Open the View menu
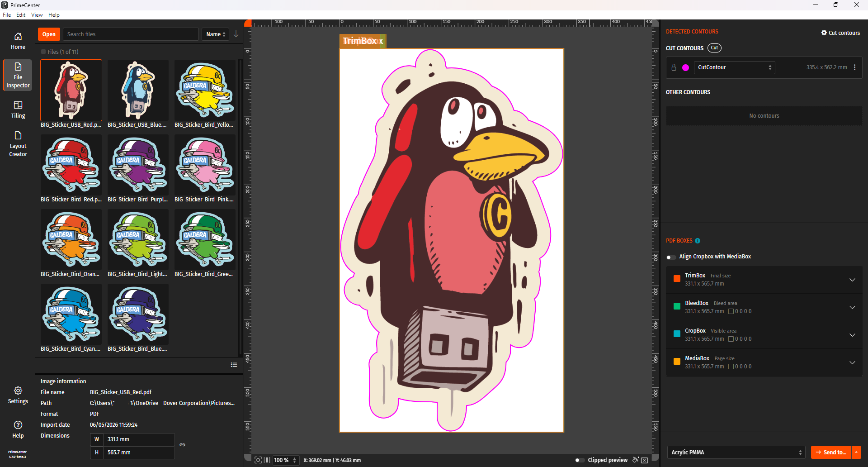The image size is (868, 467). pyautogui.click(x=37, y=15)
